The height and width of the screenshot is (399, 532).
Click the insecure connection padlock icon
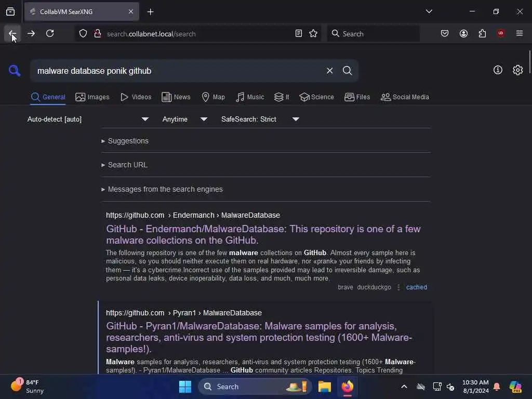[x=97, y=34]
